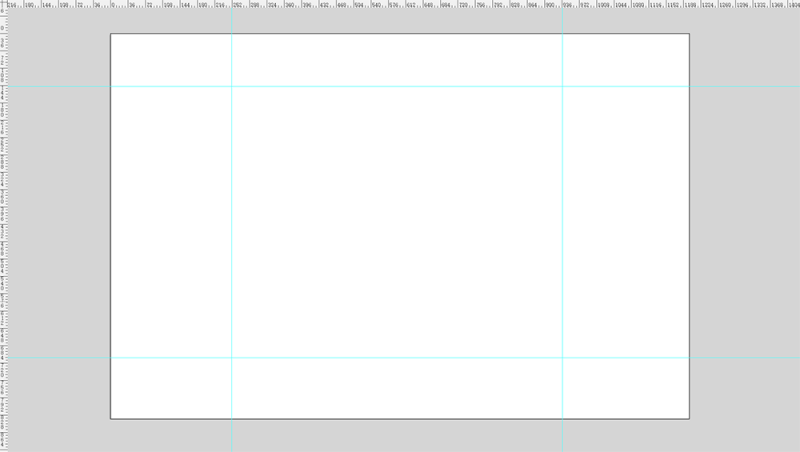Click the 1152 mark on the top ruler
The image size is (800, 452).
coord(672,4)
